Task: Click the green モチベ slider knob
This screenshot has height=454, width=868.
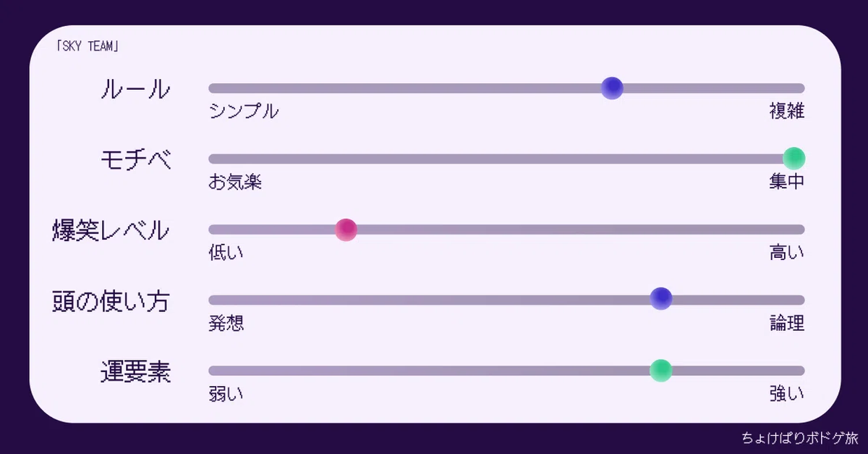Action: tap(794, 158)
